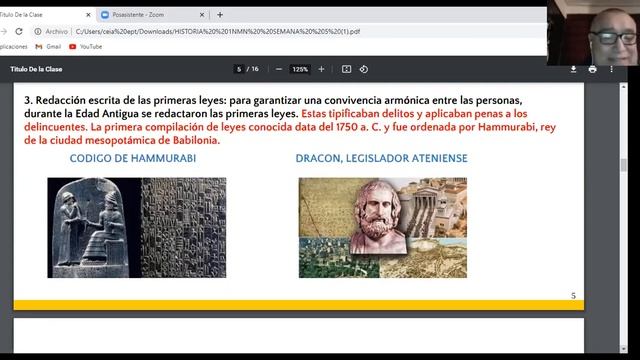Download the PDF file
The width and height of the screenshot is (640, 360).
click(573, 69)
